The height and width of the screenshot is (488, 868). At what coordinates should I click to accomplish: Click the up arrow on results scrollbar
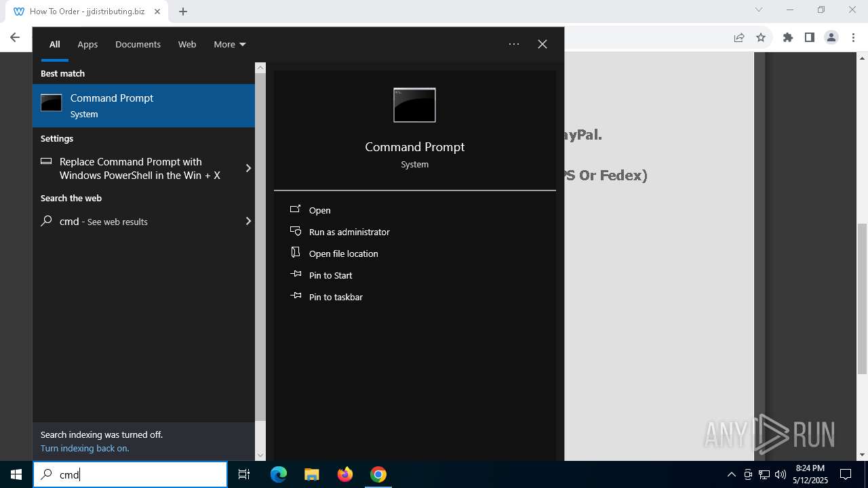[x=260, y=68]
